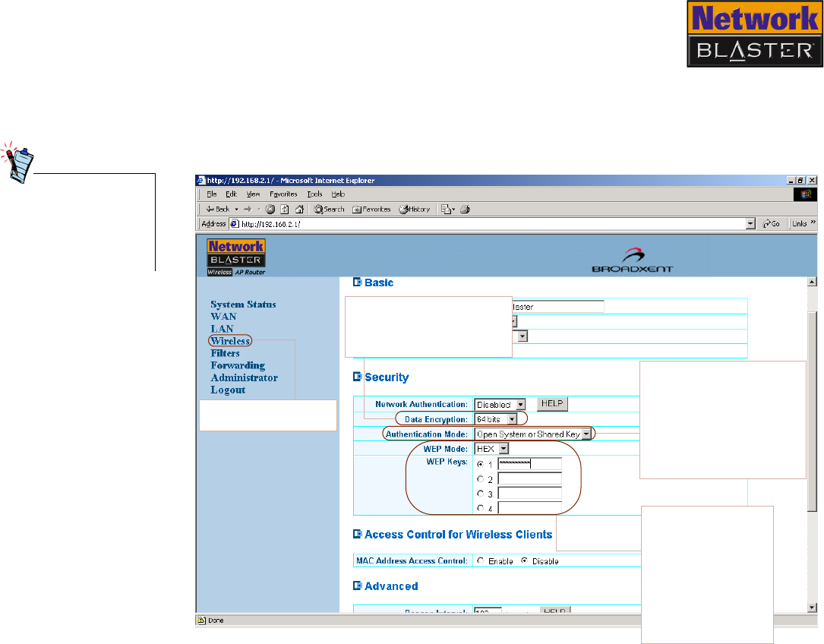Expand the address bar dropdown arrow

[750, 224]
